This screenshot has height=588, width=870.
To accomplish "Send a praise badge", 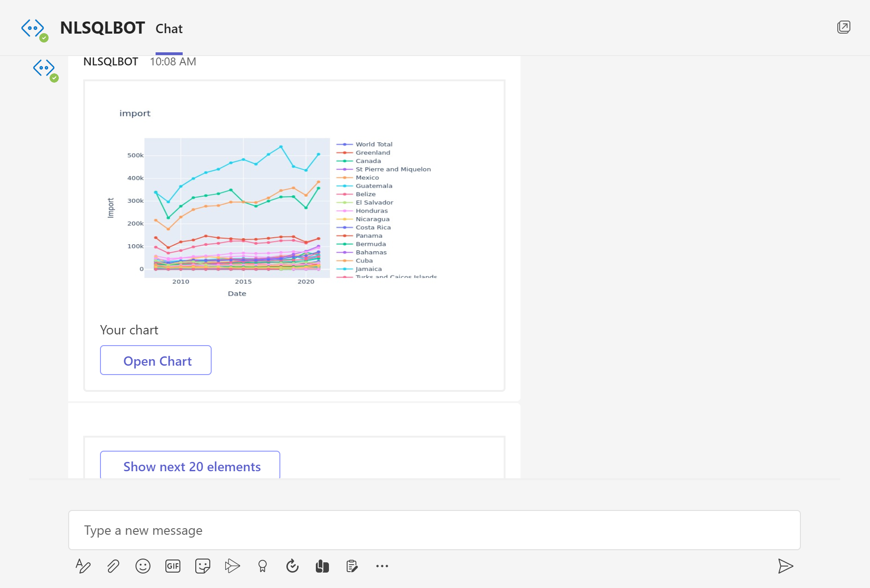I will [x=262, y=566].
